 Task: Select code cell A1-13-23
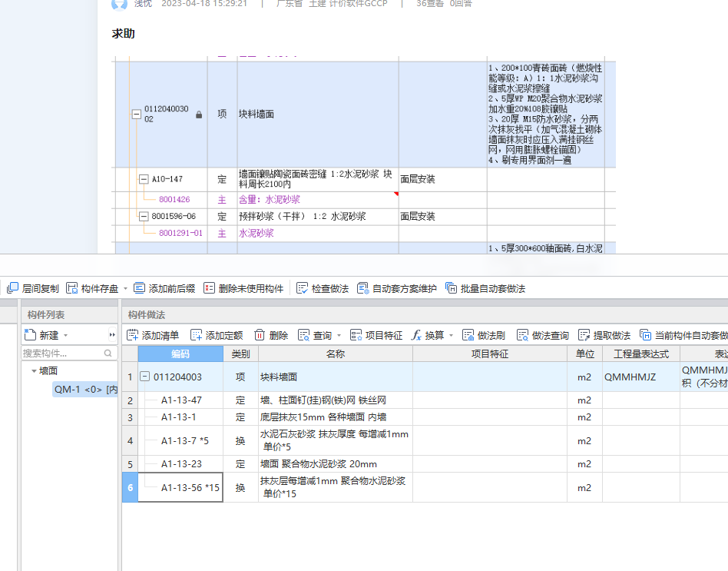[x=180, y=463]
